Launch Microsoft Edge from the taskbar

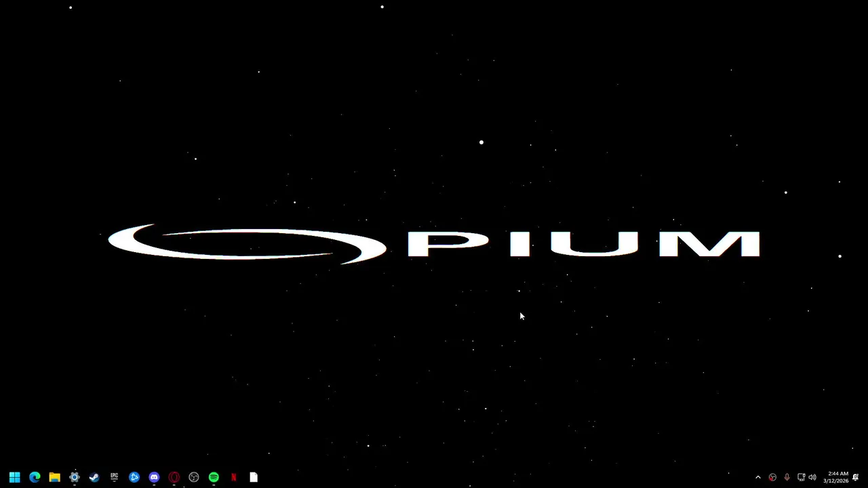point(35,477)
